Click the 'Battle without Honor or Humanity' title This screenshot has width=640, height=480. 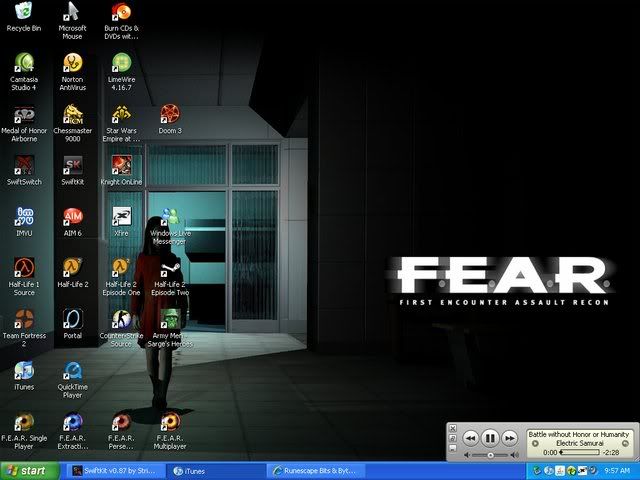[x=578, y=434]
